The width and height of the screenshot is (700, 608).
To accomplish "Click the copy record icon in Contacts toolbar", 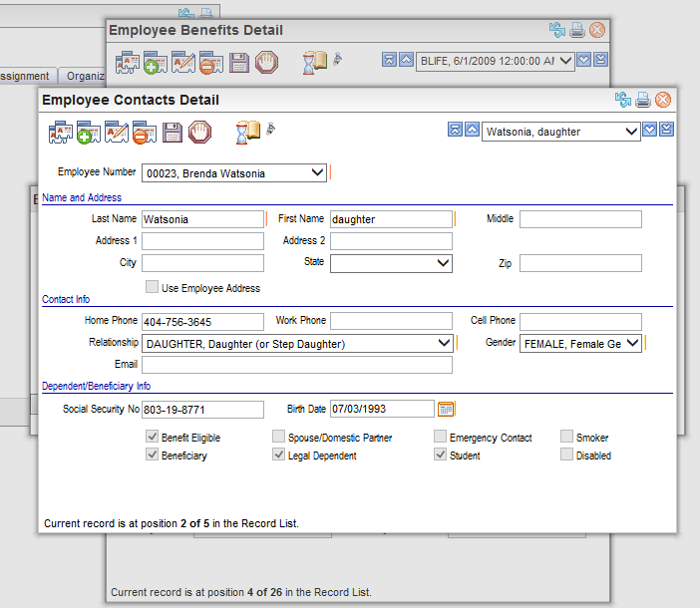I will click(x=60, y=132).
